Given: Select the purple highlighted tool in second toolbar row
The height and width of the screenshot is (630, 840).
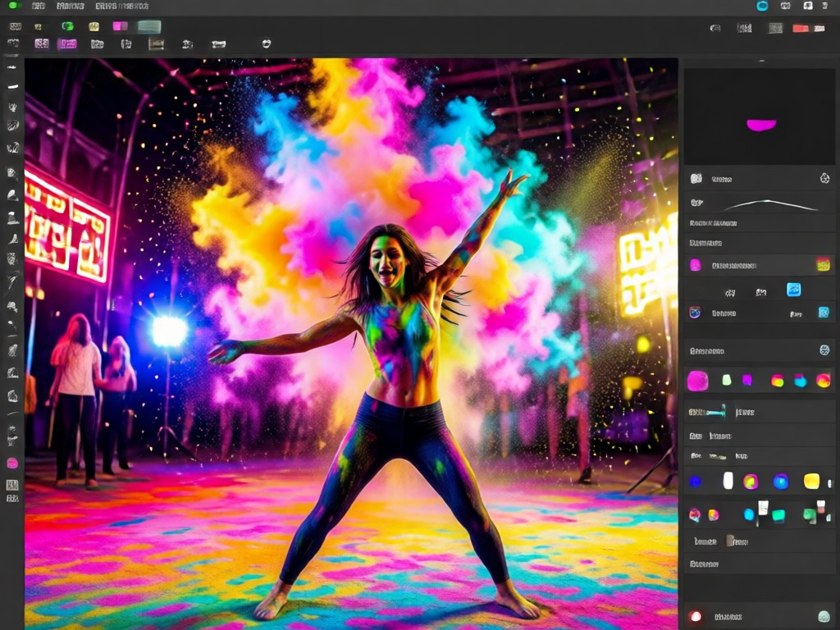Looking at the screenshot, I should point(67,44).
